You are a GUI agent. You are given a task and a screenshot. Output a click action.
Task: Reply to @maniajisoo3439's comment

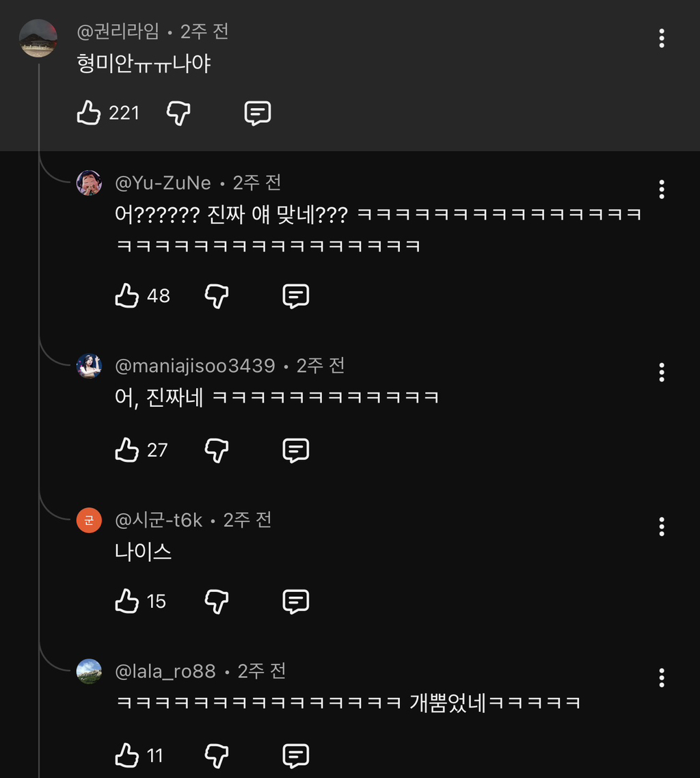[296, 450]
